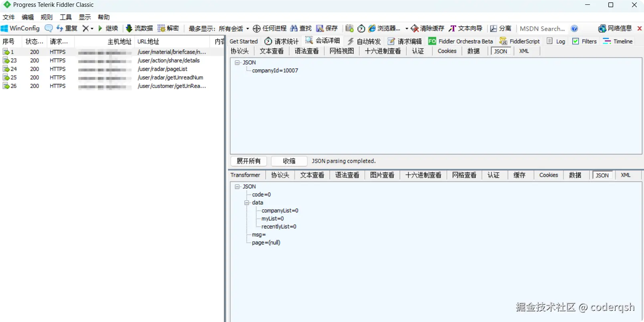The width and height of the screenshot is (644, 322).
Task: Open the File (文件) menu
Action: tap(8, 17)
